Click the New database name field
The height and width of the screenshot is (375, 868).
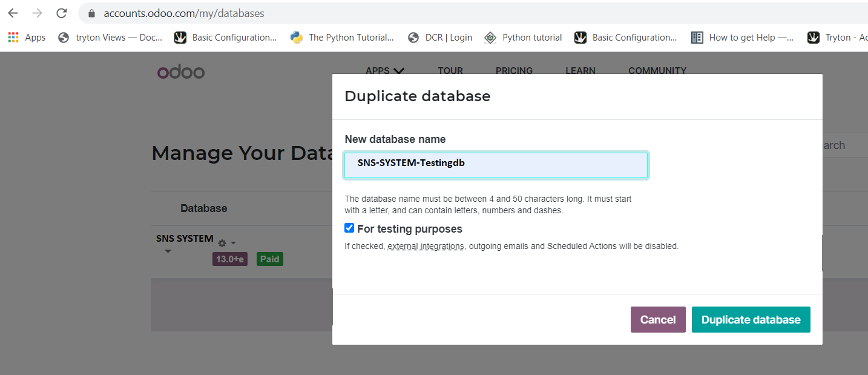[x=496, y=165]
